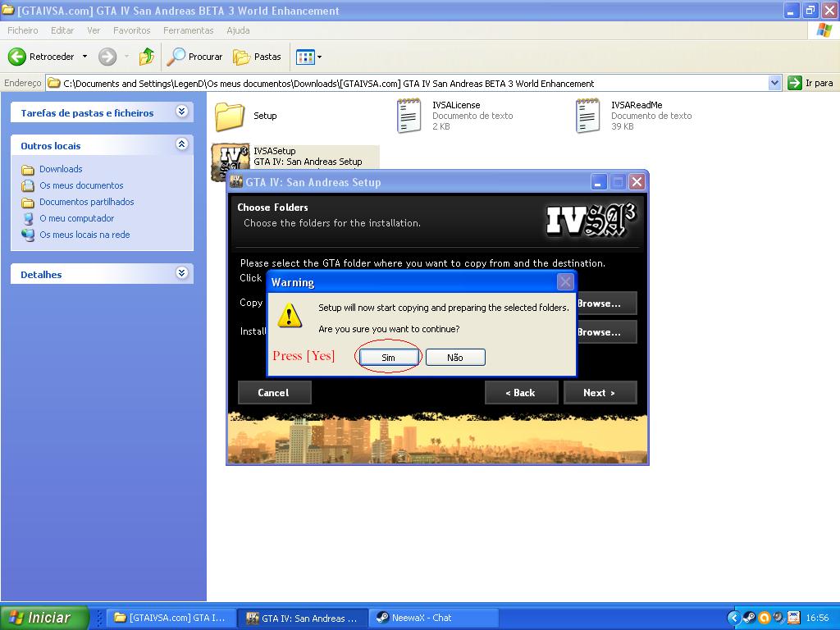Open Os meus locais na rede link
Image resolution: width=840 pixels, height=630 pixels.
(84, 235)
